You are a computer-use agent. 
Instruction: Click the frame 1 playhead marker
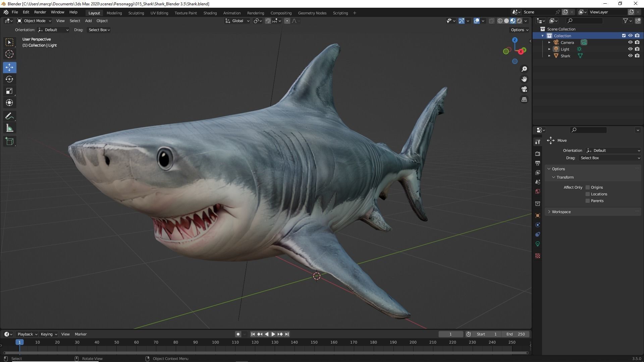coord(19,342)
